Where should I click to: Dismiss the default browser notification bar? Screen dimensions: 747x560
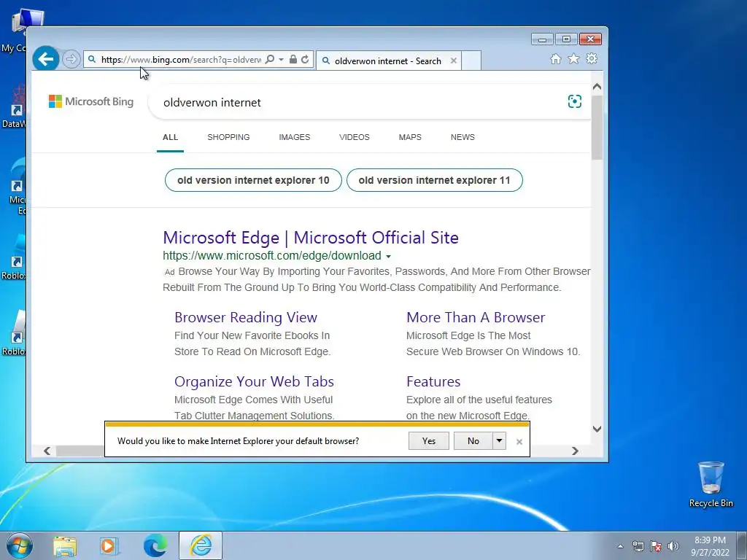(x=519, y=442)
